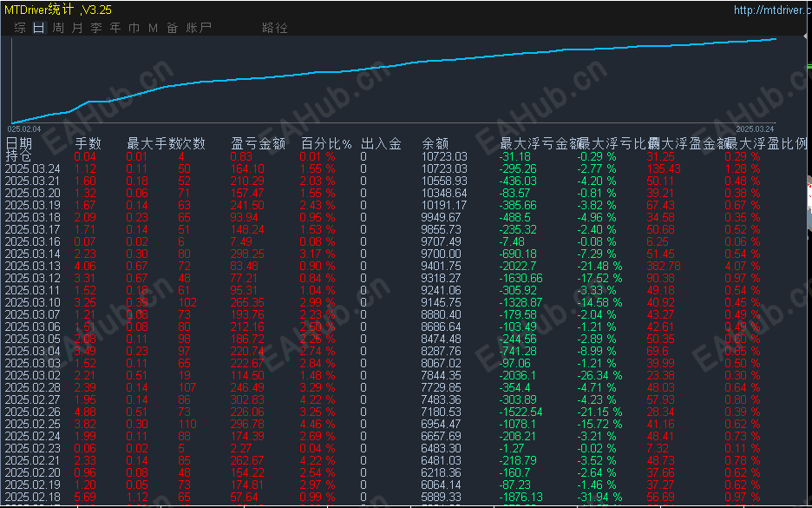
Task: Click the lot size value 5.69
Action: tap(85, 497)
